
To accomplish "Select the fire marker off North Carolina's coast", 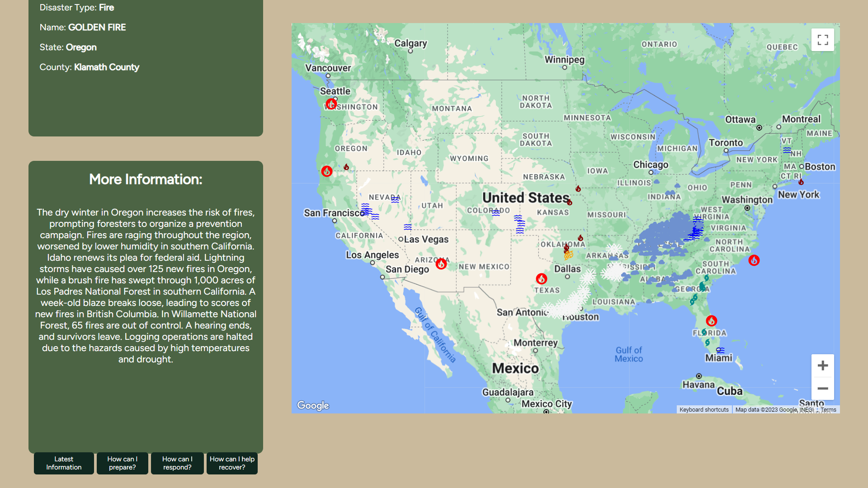I will 754,260.
